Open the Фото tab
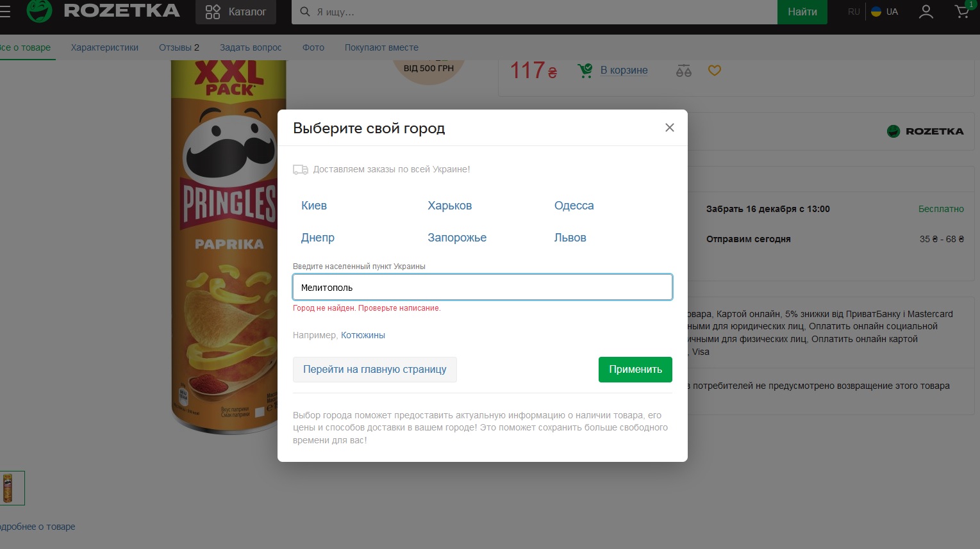The image size is (980, 549). tap(313, 47)
